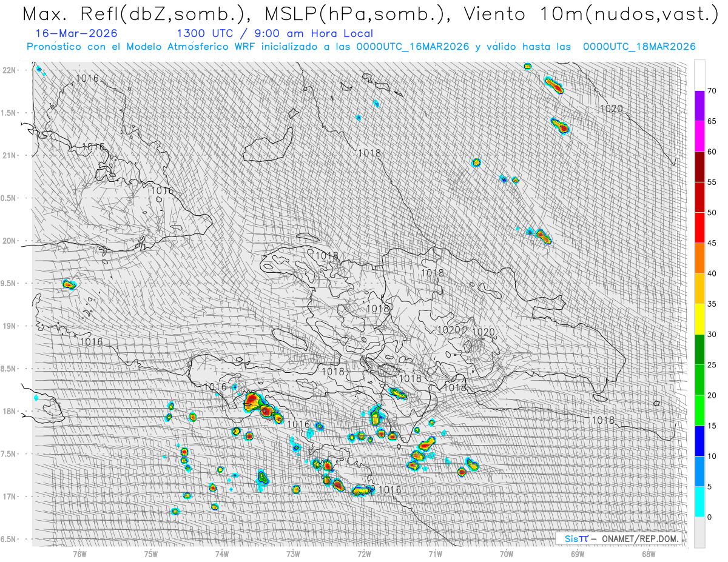Screen dimensions: 728x562
Task: Click the gold 35–40 dBZ legend swatch
Action: click(x=699, y=289)
